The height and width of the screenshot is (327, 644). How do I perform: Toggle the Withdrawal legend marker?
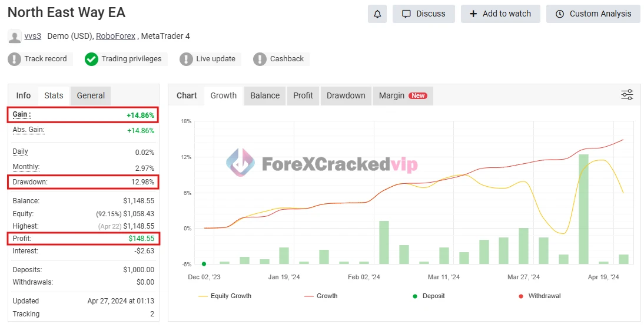[x=539, y=296]
